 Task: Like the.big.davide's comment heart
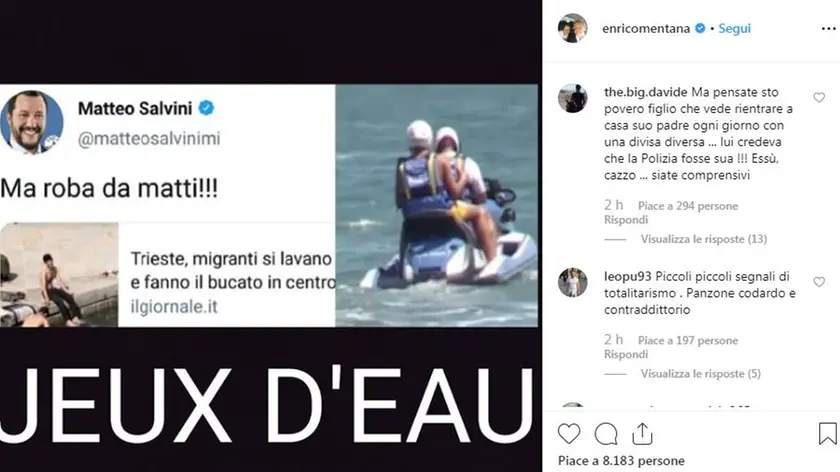819,98
